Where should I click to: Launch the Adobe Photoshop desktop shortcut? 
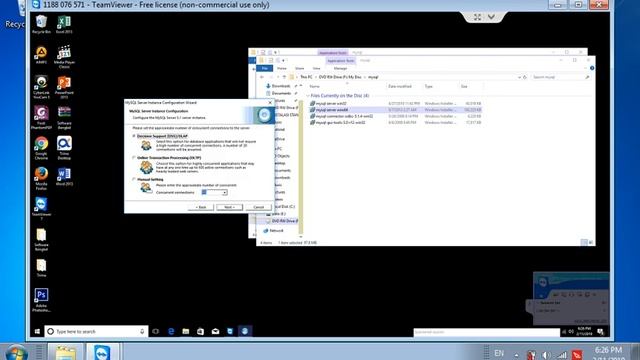pos(41,300)
